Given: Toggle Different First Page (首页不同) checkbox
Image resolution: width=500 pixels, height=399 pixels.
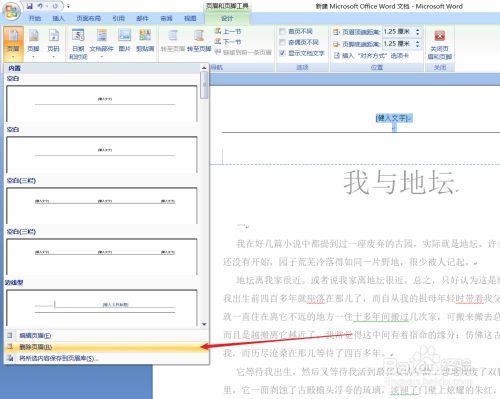Looking at the screenshot, I should 282,32.
